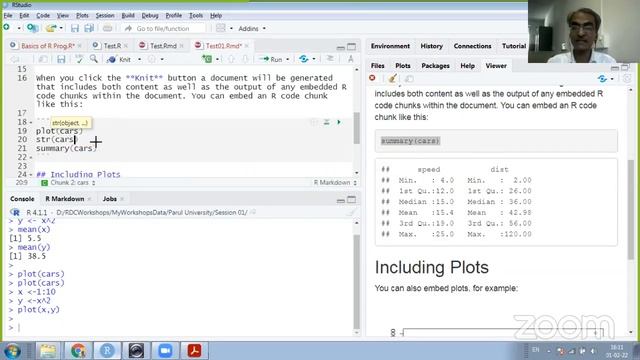Switch to the Connections tab
Viewport: 640px width, 360px height.
(x=472, y=46)
